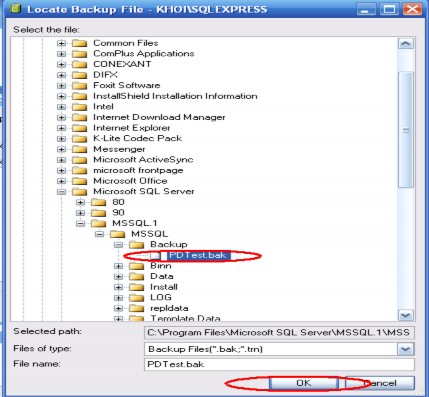
Task: Click the File name input field
Action: (280, 364)
